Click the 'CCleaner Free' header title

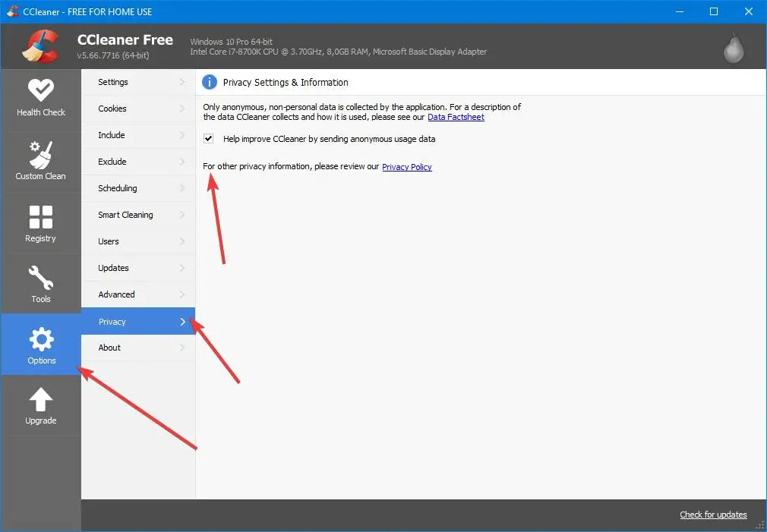pos(125,39)
